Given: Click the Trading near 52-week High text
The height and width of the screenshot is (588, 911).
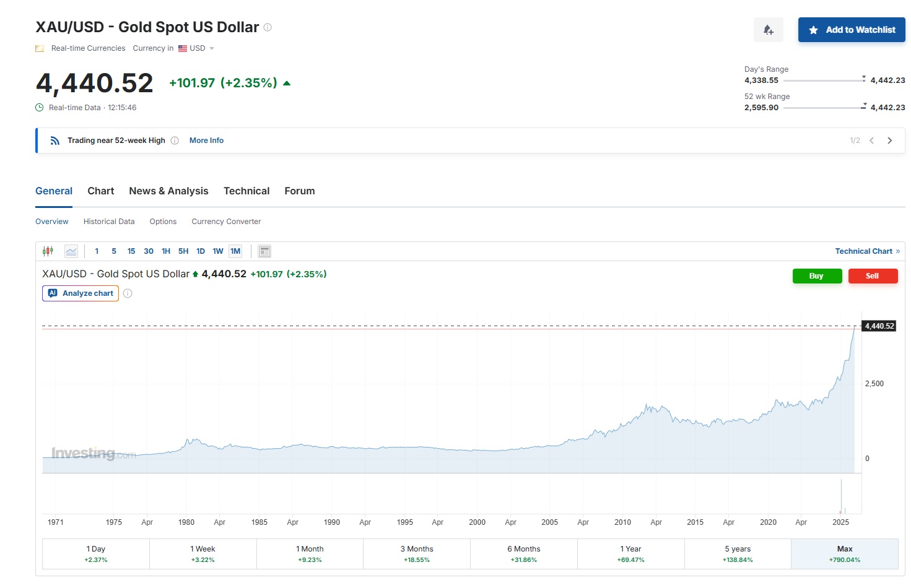Looking at the screenshot, I should coord(116,141).
